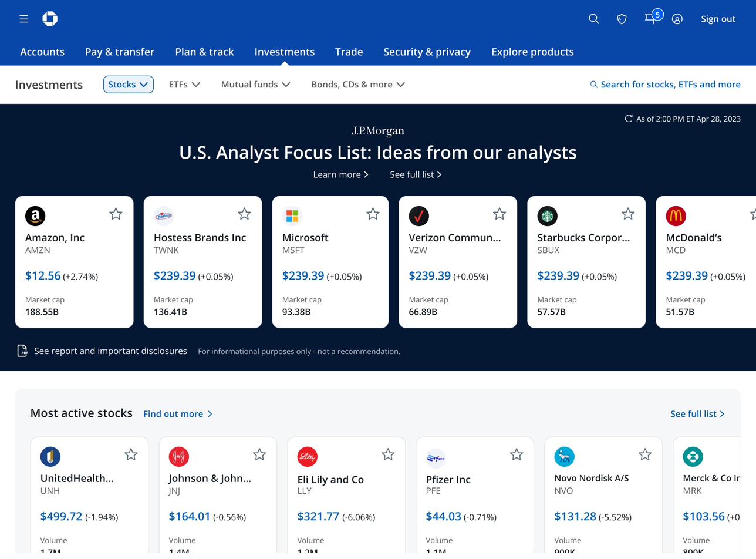Open the Trade menu
Screen dimensions: 756x559
pos(349,52)
